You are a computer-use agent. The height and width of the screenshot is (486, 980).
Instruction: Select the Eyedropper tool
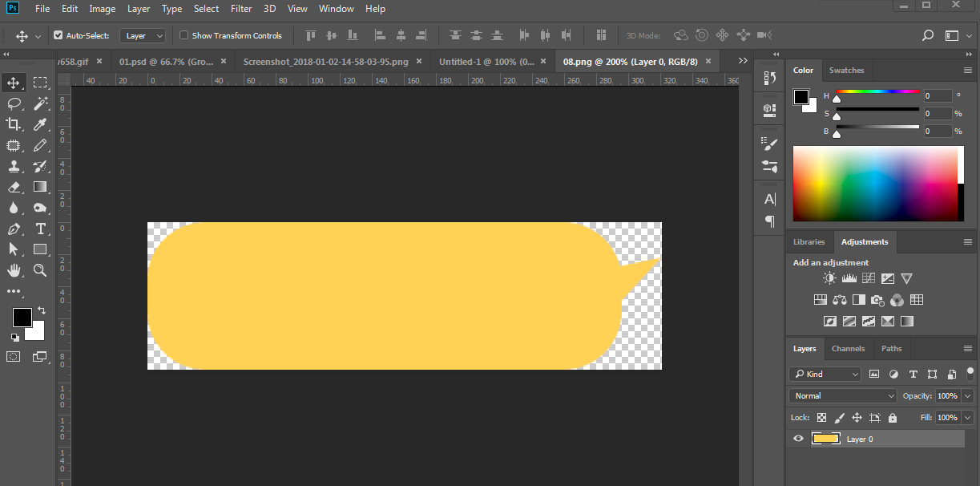pyautogui.click(x=40, y=124)
